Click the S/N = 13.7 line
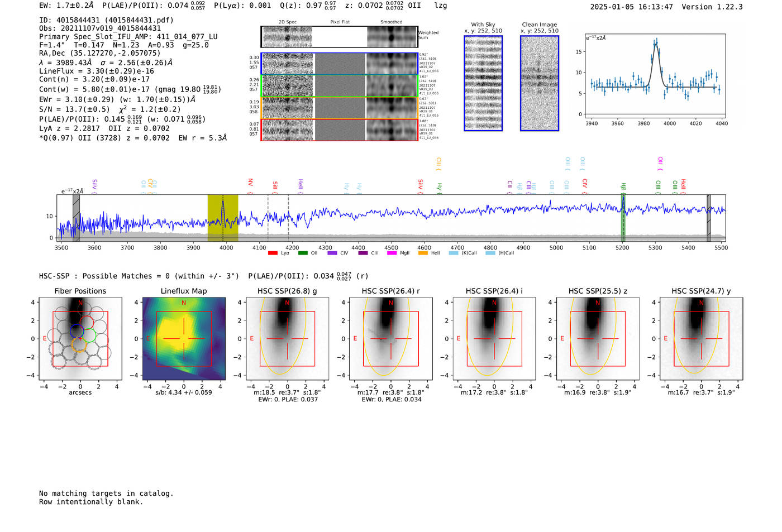This screenshot has height=532, width=782. (110, 109)
